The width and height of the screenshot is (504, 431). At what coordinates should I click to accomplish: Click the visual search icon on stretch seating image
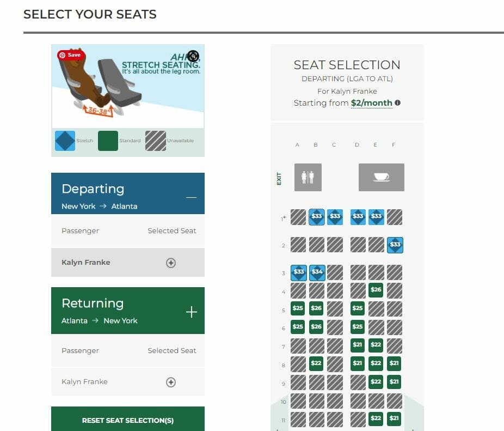pos(193,56)
